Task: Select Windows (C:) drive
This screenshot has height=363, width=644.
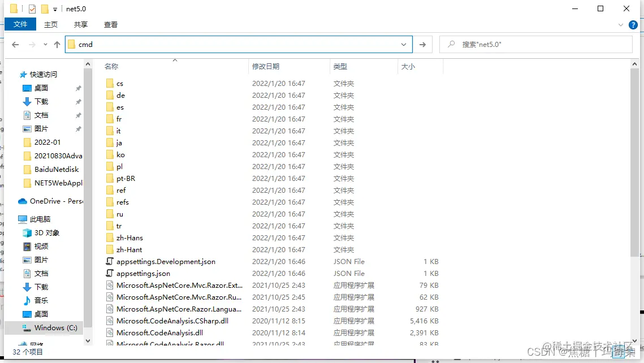Action: tap(55, 327)
